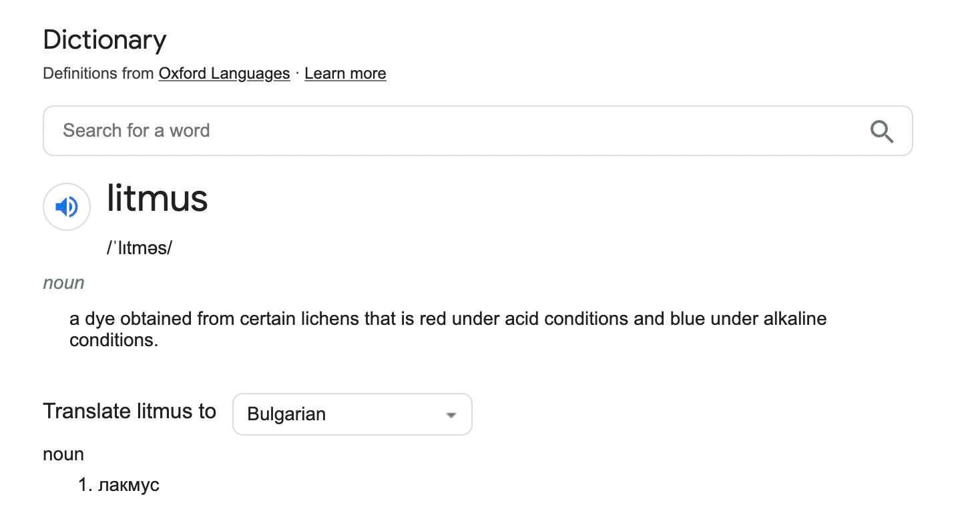Select the Bulgarian translation лакмус

[x=129, y=484]
